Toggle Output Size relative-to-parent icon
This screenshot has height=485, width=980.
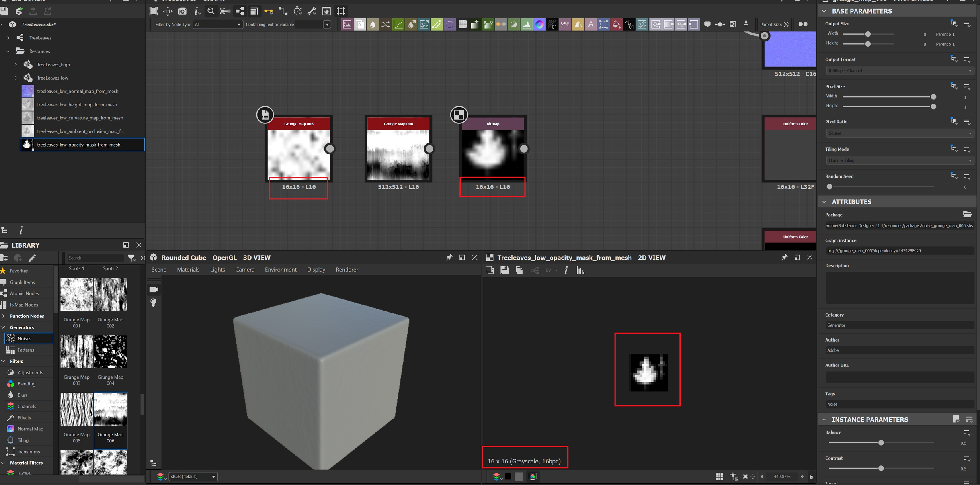point(954,23)
